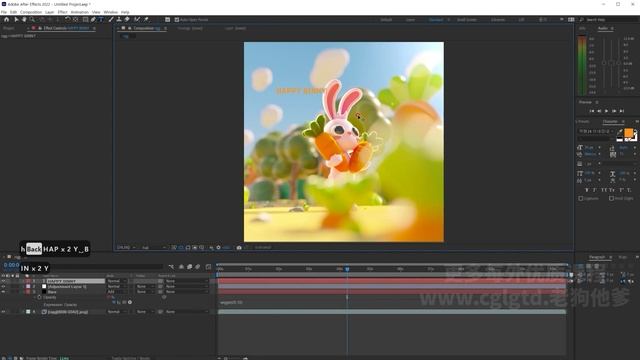Open blend mode dropdown for HAPPY BUNNY layer
The width and height of the screenshot is (640, 360).
117,281
